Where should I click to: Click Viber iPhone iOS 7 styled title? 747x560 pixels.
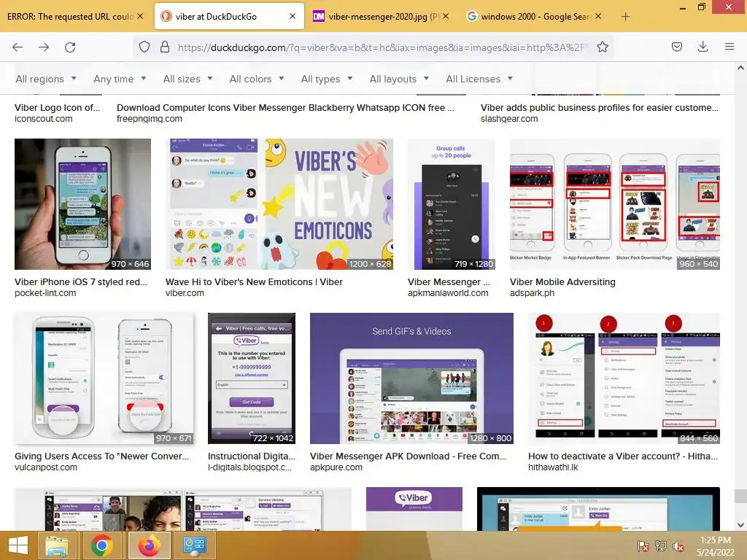tap(81, 282)
